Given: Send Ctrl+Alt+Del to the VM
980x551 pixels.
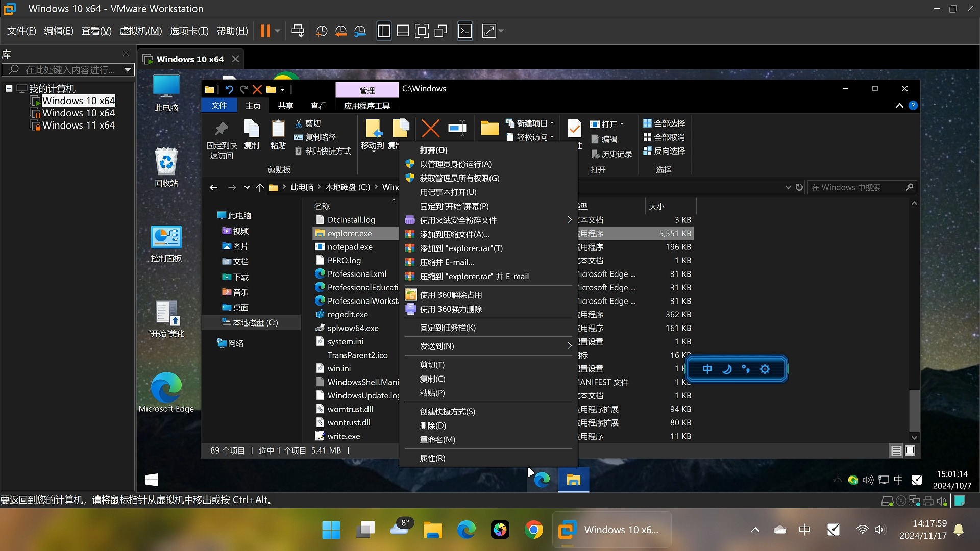Looking at the screenshot, I should click(298, 31).
